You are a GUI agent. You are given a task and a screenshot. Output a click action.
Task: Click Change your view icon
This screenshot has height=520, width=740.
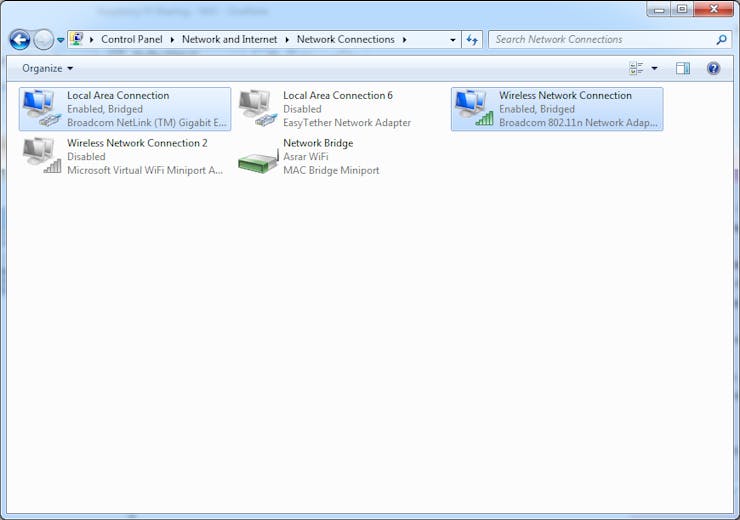636,68
